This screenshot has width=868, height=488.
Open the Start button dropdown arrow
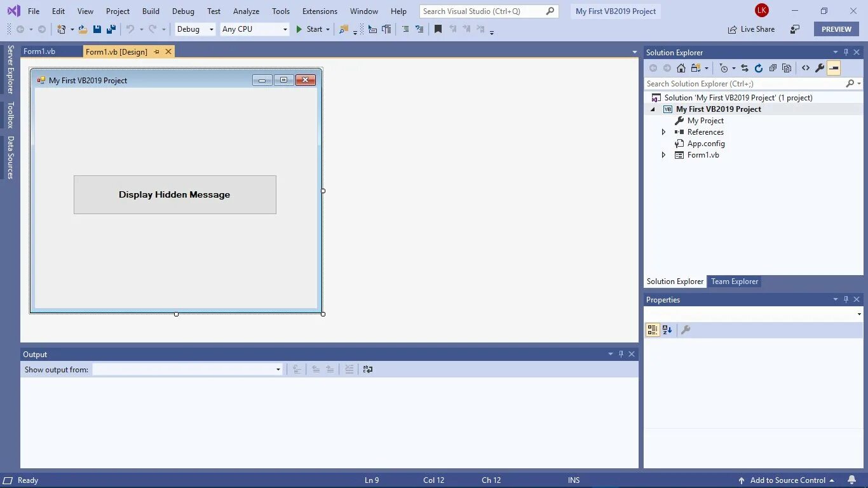click(328, 29)
